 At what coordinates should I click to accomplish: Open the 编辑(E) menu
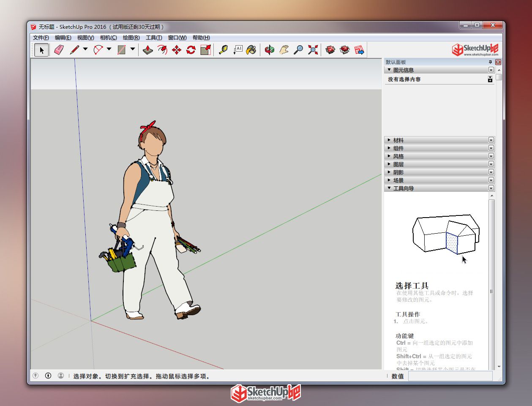point(63,38)
